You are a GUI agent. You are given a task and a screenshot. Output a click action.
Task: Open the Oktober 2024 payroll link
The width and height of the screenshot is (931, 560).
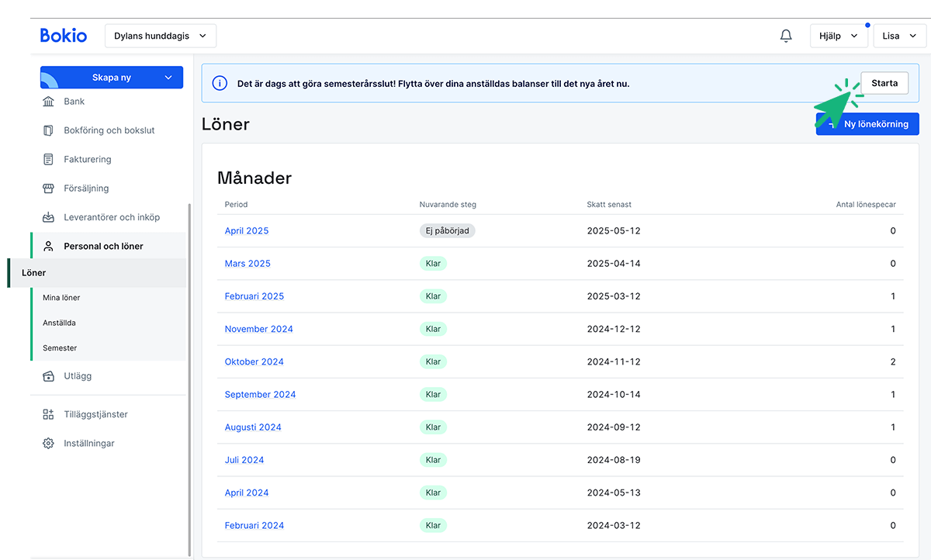pyautogui.click(x=254, y=361)
